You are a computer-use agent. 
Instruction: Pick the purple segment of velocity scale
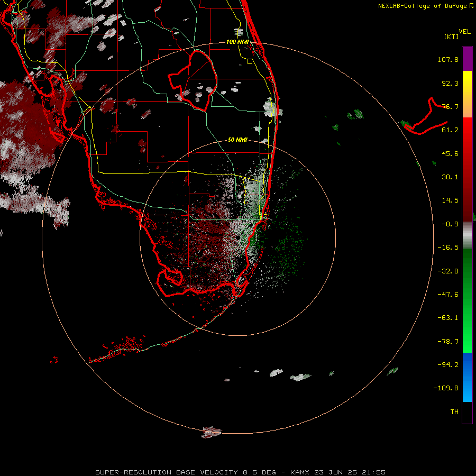tap(467, 59)
